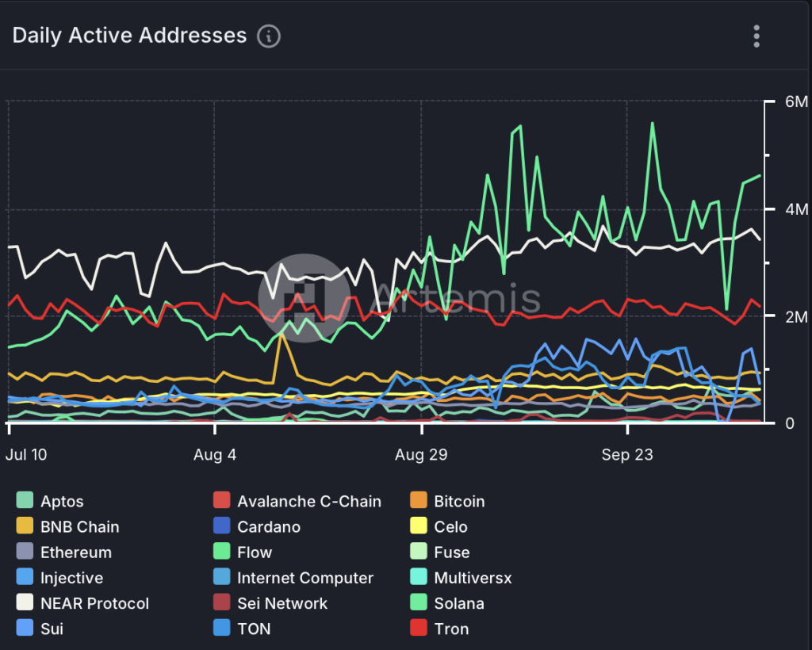Click the info icon beside Daily Active Addresses
812x650 pixels.
point(269,36)
